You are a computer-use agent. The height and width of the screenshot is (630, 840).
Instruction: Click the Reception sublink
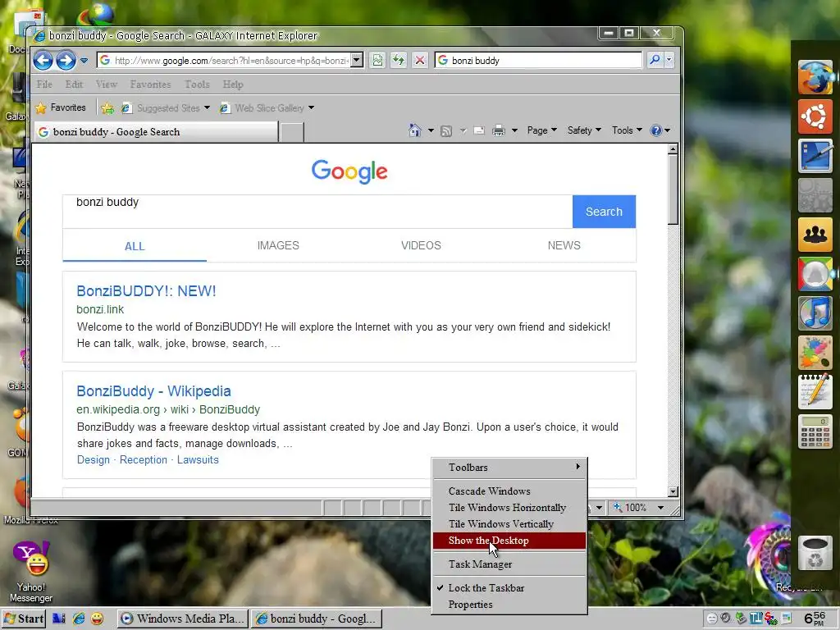click(144, 459)
